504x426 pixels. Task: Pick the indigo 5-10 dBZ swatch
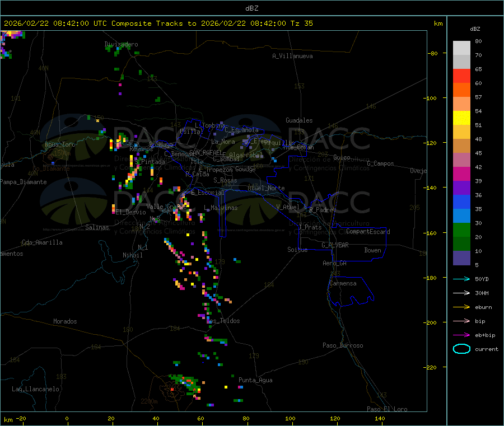[x=461, y=258]
